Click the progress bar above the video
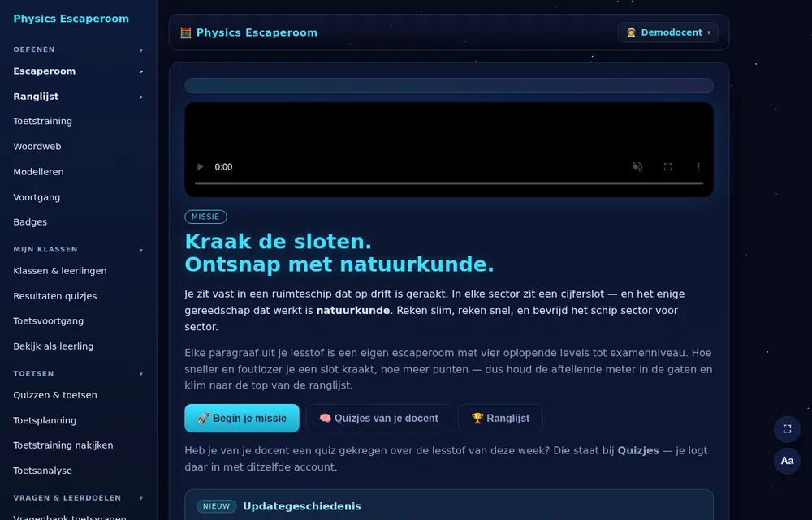This screenshot has width=812, height=520. click(449, 85)
